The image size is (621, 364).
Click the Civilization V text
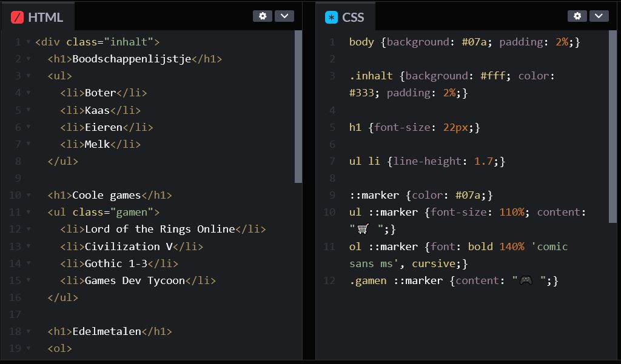pos(129,246)
